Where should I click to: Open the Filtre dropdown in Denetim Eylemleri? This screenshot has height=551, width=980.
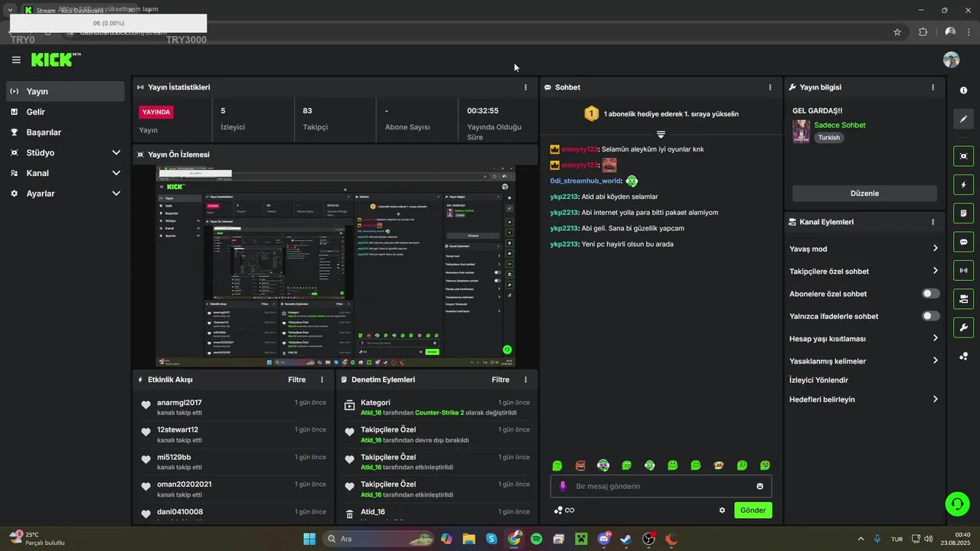tap(501, 380)
